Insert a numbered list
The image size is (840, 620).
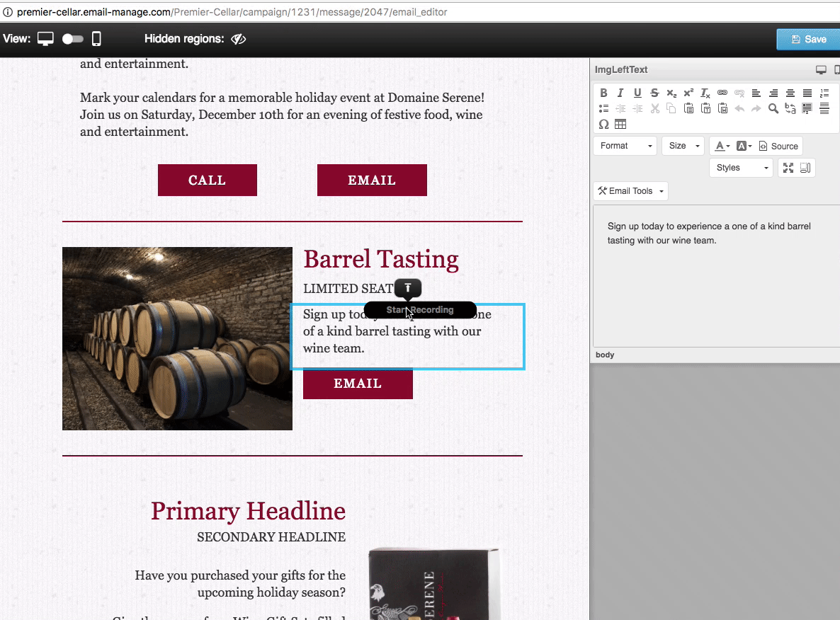824,93
